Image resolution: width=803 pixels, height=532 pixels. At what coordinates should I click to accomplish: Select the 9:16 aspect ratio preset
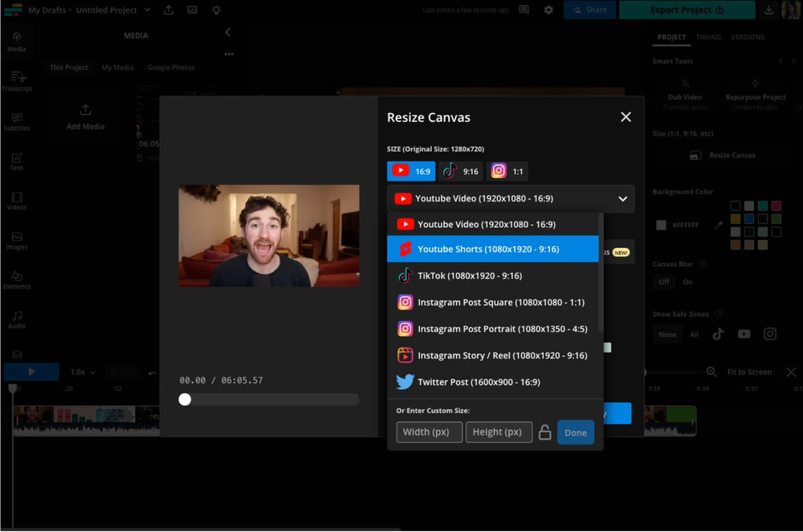(461, 170)
